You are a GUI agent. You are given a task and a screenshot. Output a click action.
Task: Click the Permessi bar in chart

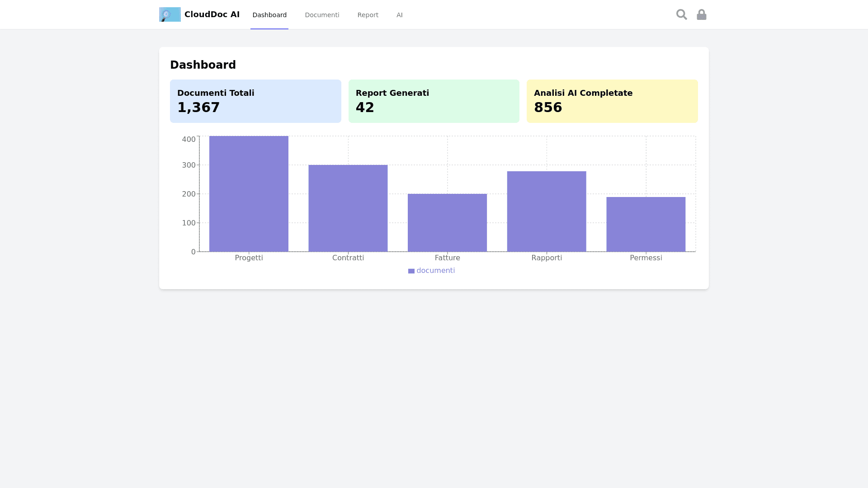[646, 224]
